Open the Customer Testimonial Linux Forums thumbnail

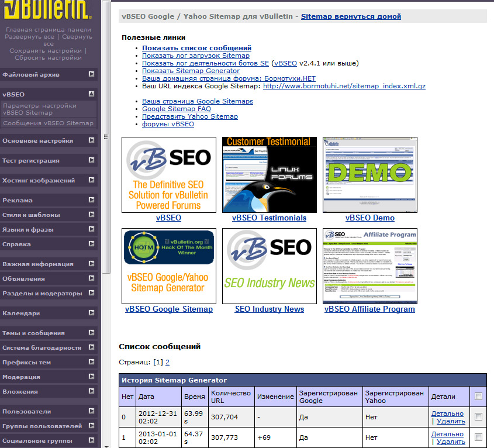(x=270, y=175)
